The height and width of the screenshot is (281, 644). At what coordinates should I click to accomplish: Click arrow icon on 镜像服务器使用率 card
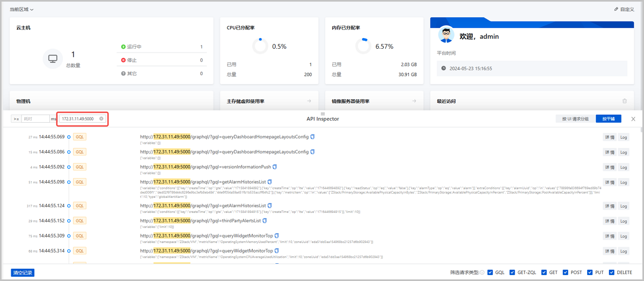414,101
